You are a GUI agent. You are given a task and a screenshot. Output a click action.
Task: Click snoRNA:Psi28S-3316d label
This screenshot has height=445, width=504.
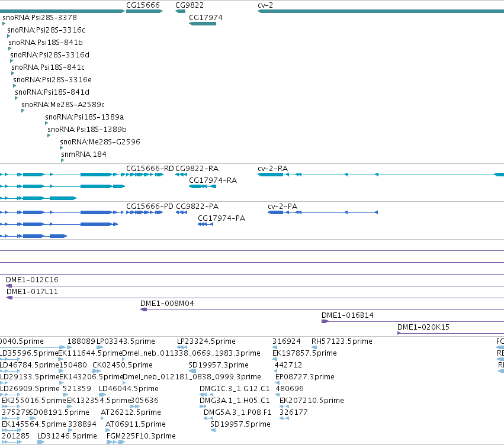[x=50, y=55]
